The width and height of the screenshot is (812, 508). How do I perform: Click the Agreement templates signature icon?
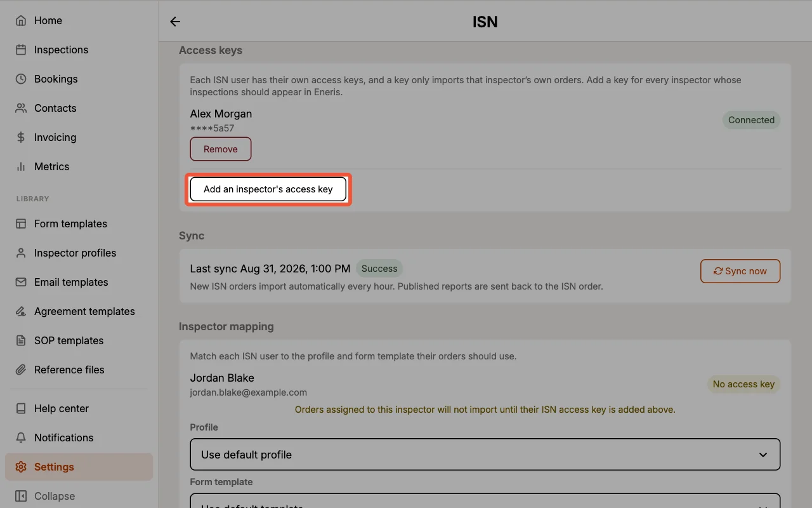coord(21,311)
